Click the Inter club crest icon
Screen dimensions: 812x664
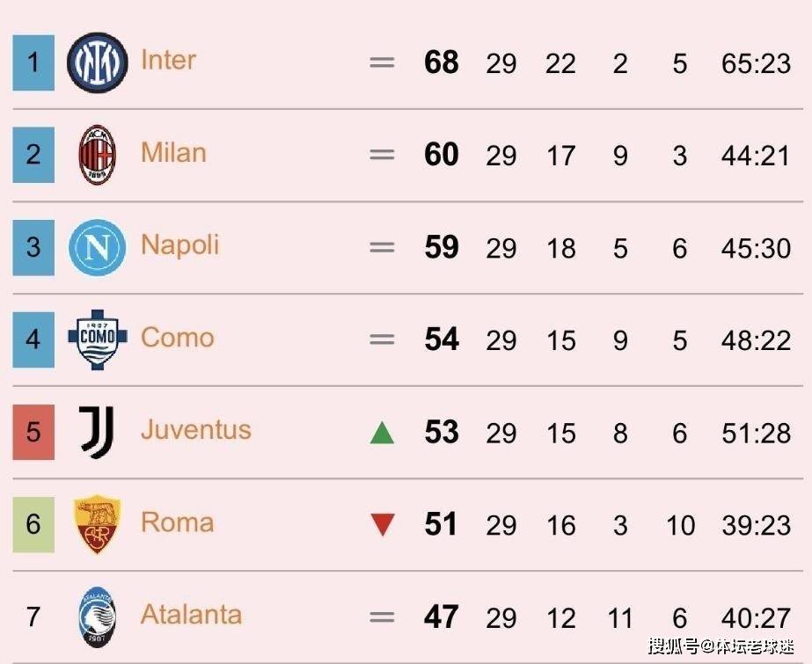pos(98,62)
